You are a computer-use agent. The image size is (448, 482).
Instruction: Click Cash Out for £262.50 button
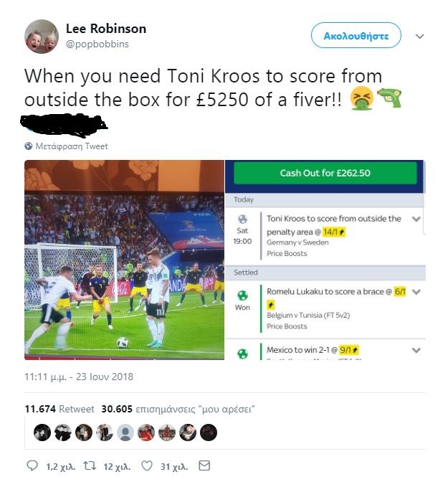click(325, 173)
